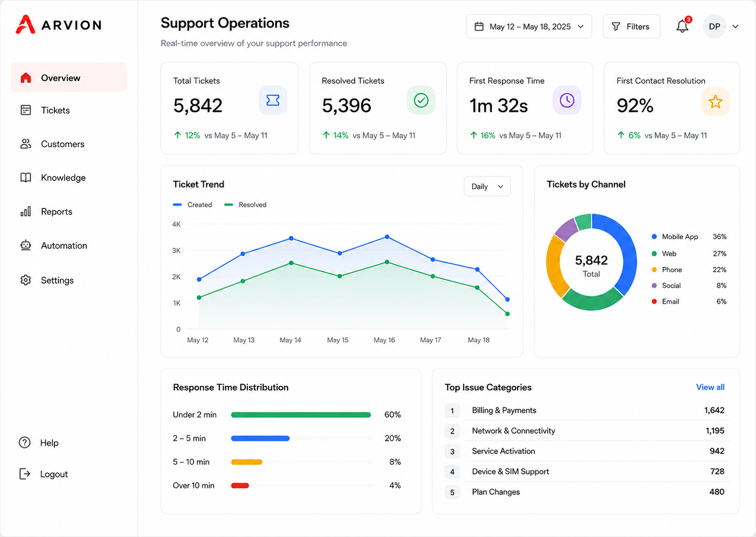Toggle Social in channel legend
The width and height of the screenshot is (756, 537).
[x=689, y=286]
